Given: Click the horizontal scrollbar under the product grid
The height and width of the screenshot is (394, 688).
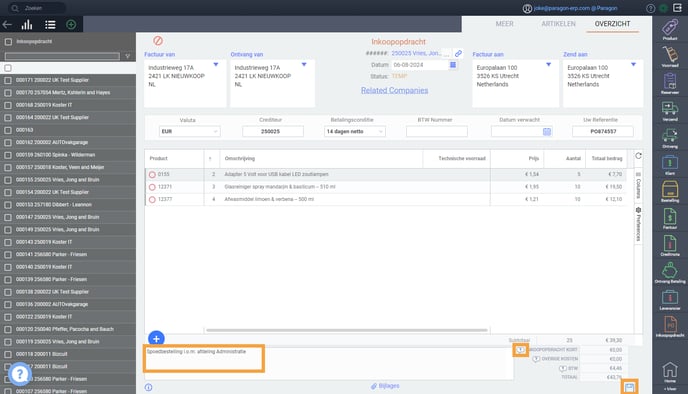Looking at the screenshot, I should click(347, 330).
